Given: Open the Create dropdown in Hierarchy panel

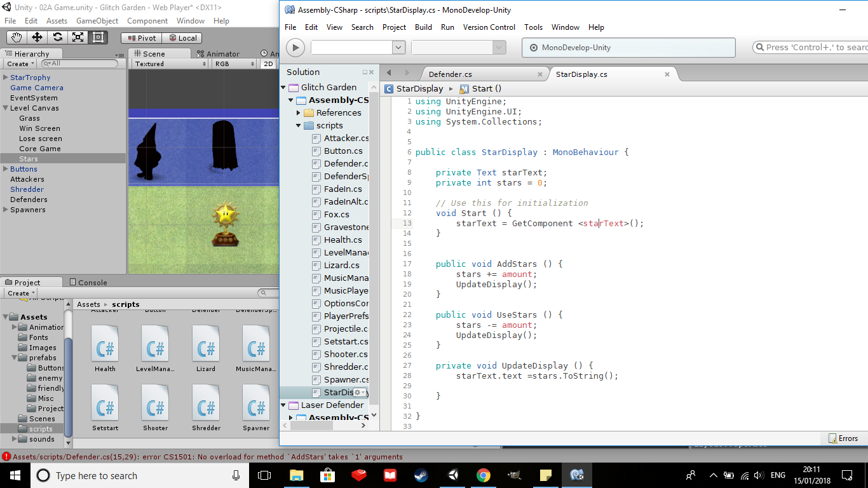Looking at the screenshot, I should pos(19,64).
